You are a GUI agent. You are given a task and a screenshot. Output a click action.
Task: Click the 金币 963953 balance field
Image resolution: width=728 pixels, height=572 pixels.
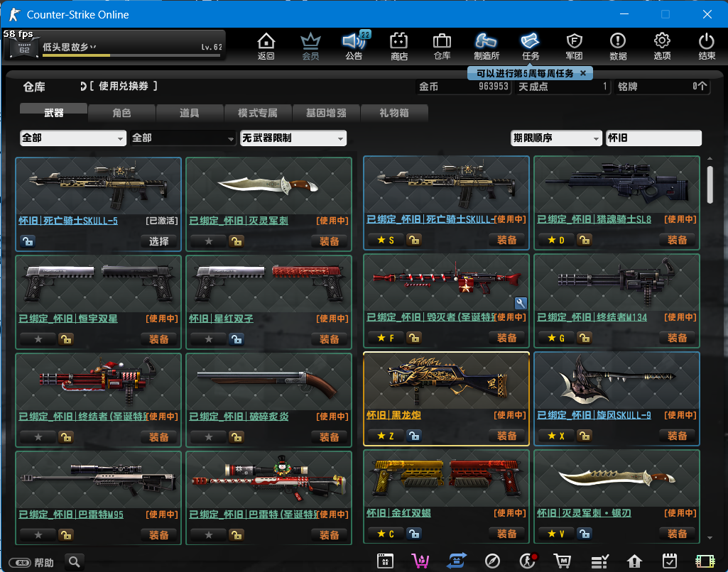463,87
